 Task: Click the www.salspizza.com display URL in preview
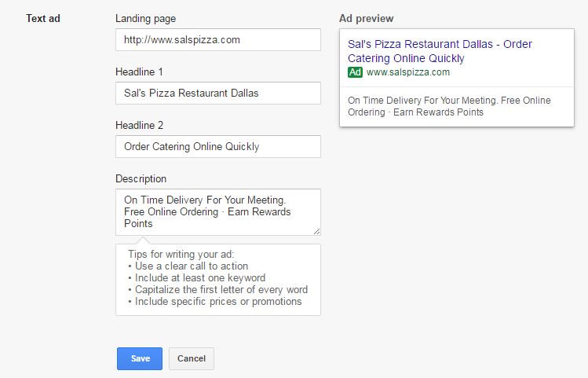click(x=408, y=72)
